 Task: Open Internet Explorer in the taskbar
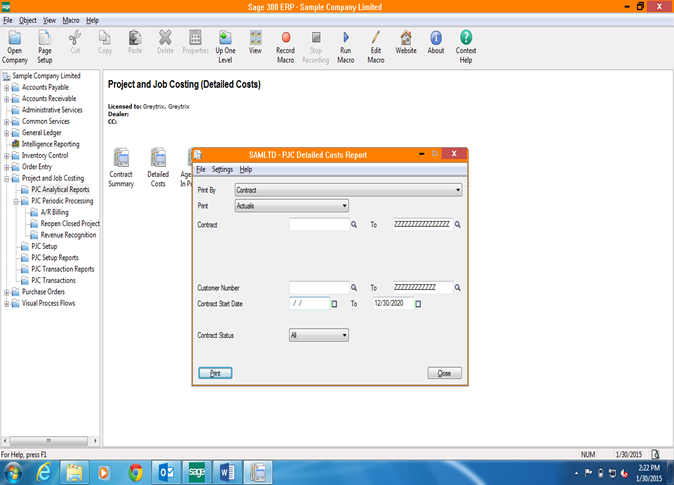pyautogui.click(x=43, y=473)
